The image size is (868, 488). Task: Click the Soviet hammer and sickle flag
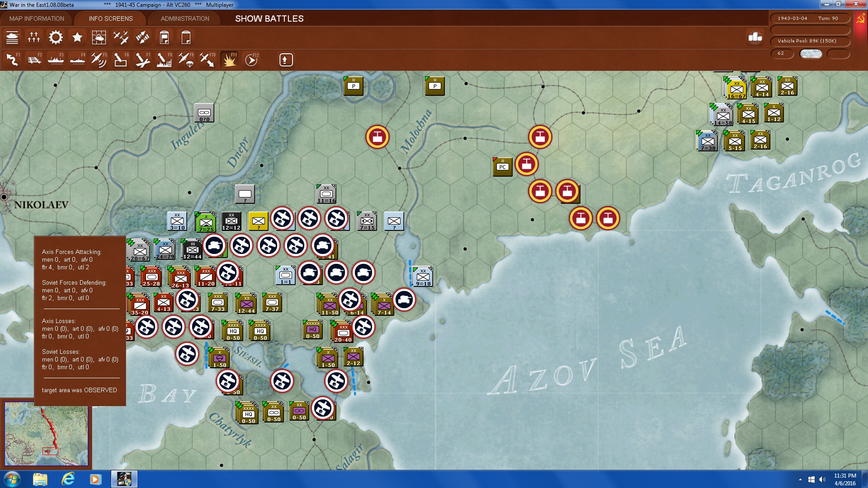pyautogui.click(x=860, y=19)
